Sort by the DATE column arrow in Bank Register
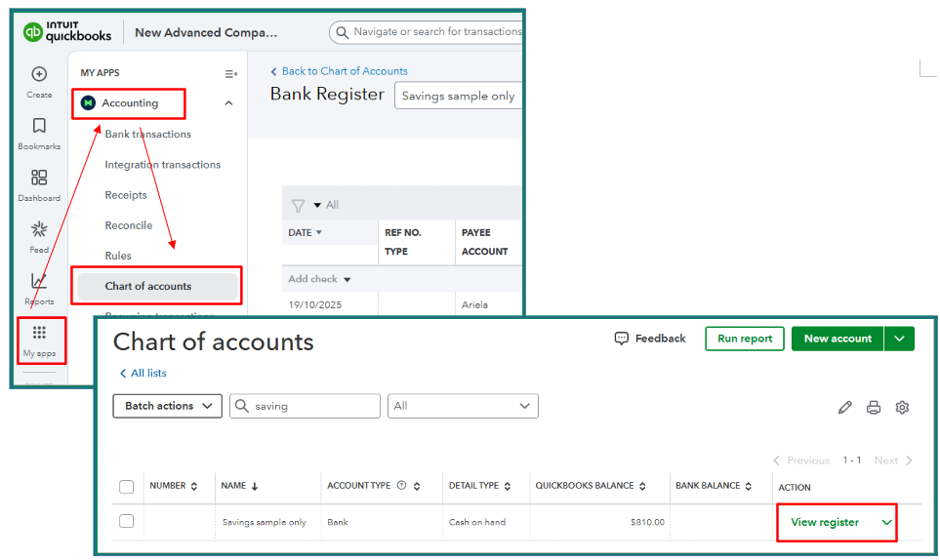This screenshot has width=940, height=560. coord(319,232)
